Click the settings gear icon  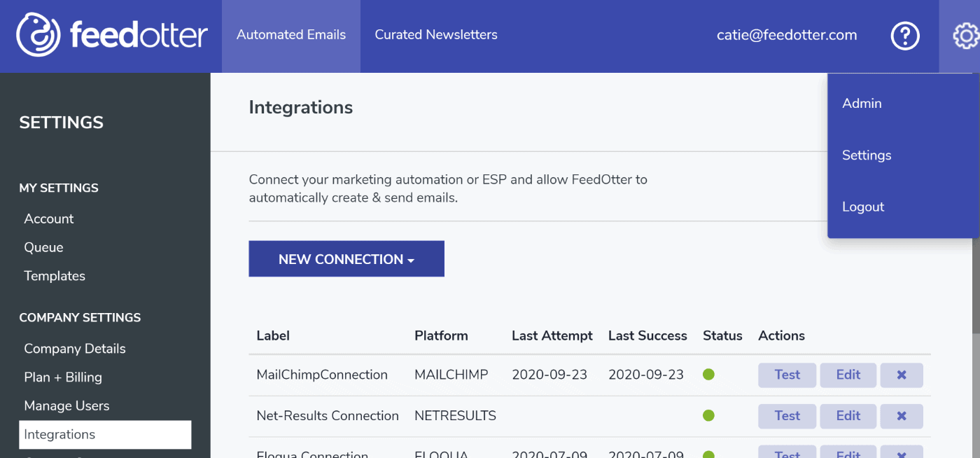click(966, 36)
